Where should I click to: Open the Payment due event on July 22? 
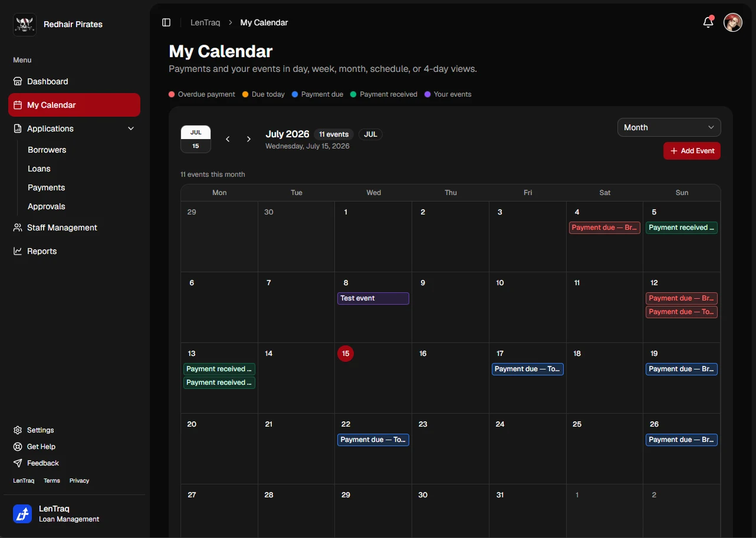click(373, 440)
